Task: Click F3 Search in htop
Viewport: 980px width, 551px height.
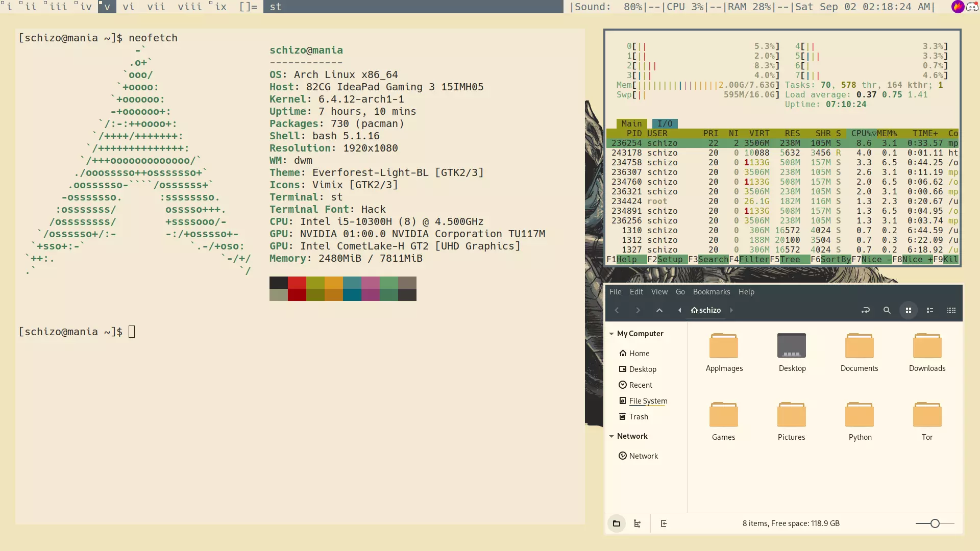Action: [708, 259]
